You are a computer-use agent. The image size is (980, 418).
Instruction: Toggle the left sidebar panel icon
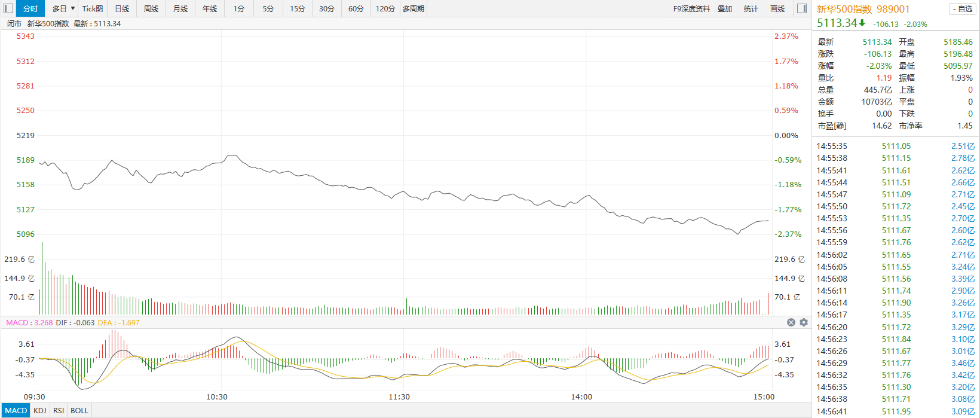8,8
